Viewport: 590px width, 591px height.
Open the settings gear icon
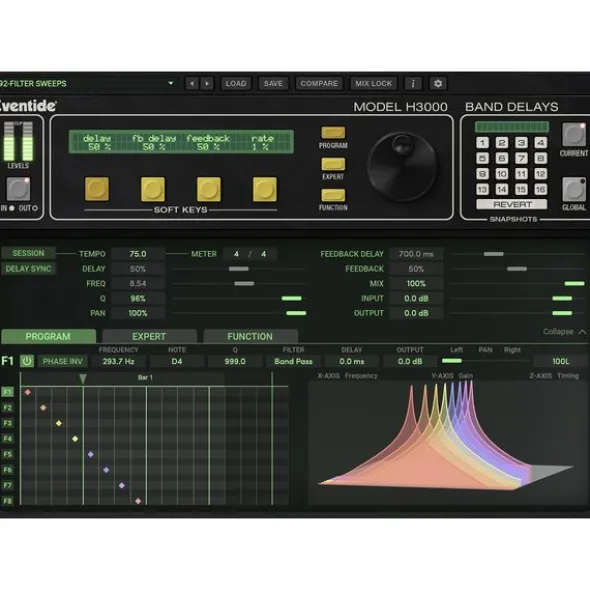438,83
